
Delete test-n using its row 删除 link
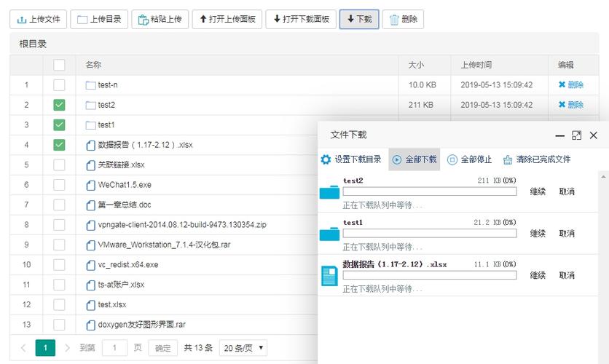pyautogui.click(x=571, y=84)
